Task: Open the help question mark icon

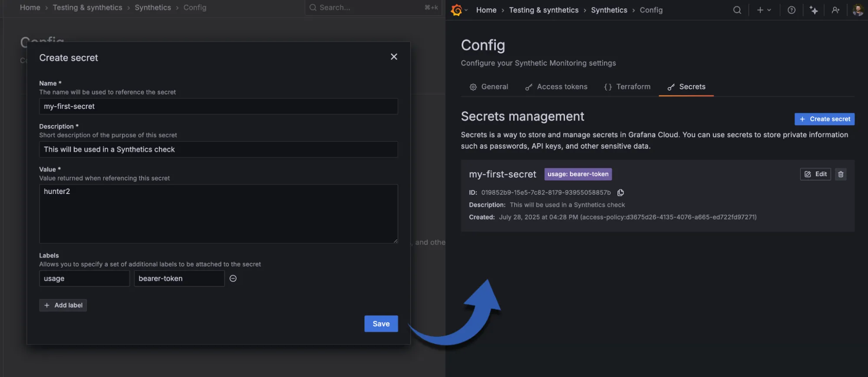Action: point(791,10)
